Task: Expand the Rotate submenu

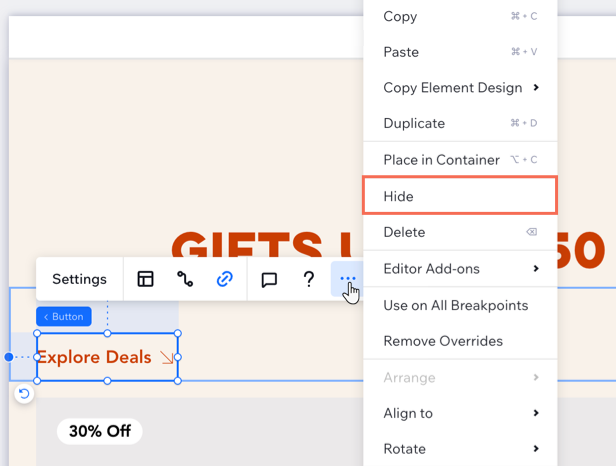Action: click(x=460, y=449)
